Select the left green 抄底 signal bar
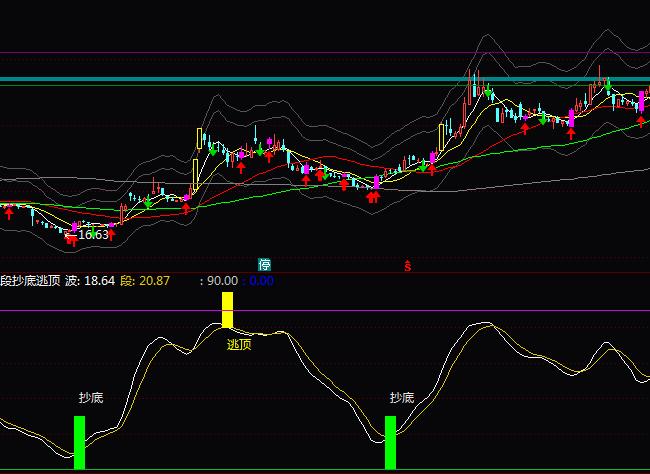Viewport: 650px width, 474px height. (x=80, y=442)
